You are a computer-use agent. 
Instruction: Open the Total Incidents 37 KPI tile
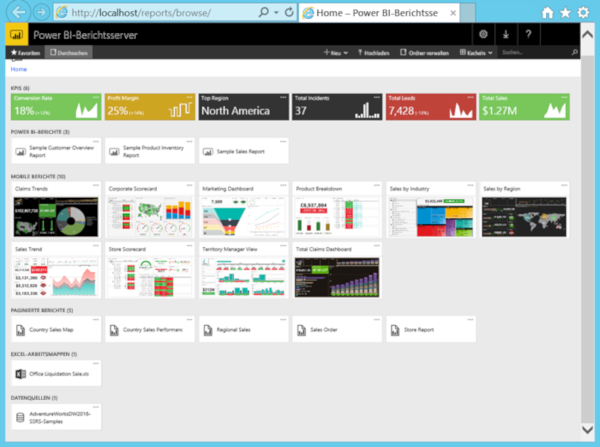pyautogui.click(x=337, y=107)
